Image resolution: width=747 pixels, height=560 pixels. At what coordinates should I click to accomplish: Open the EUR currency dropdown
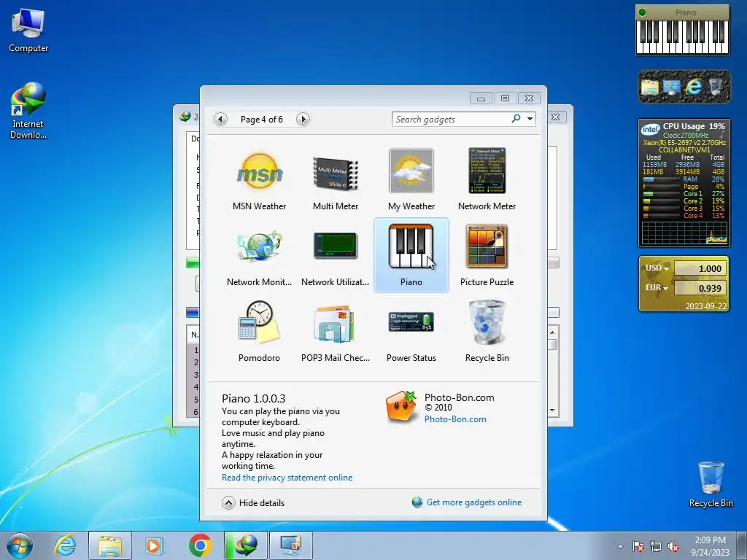tap(657, 287)
